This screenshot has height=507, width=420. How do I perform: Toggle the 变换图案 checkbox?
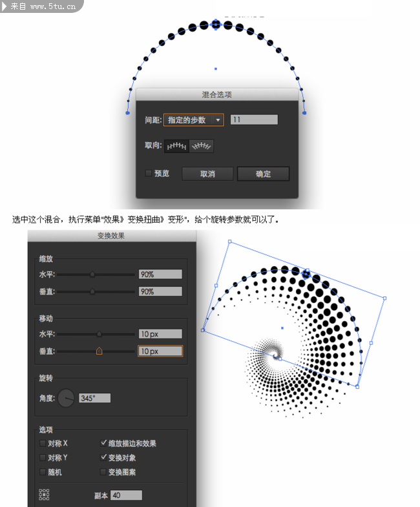point(103,472)
